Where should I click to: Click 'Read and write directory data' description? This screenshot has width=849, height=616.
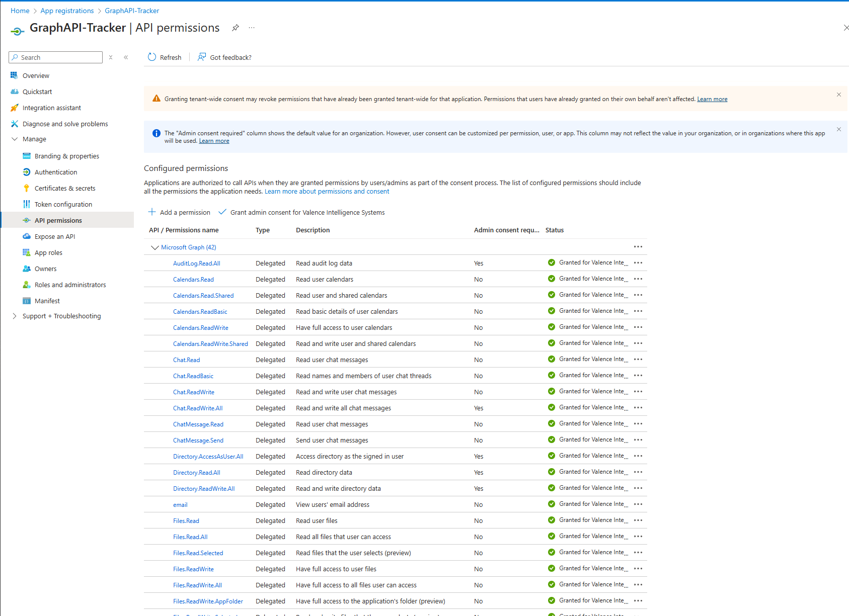click(x=338, y=488)
